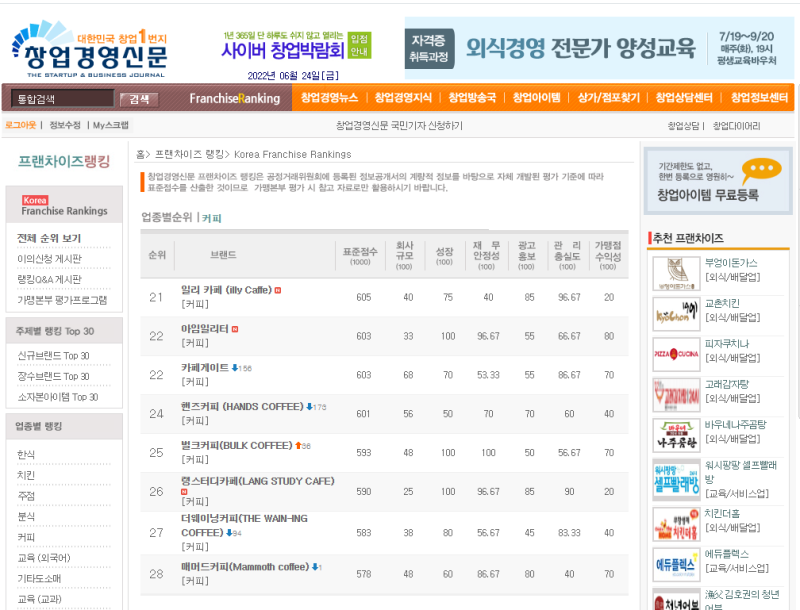Open the 랭킹Q&A 게시판 link
The width and height of the screenshot is (800, 610).
click(x=49, y=279)
